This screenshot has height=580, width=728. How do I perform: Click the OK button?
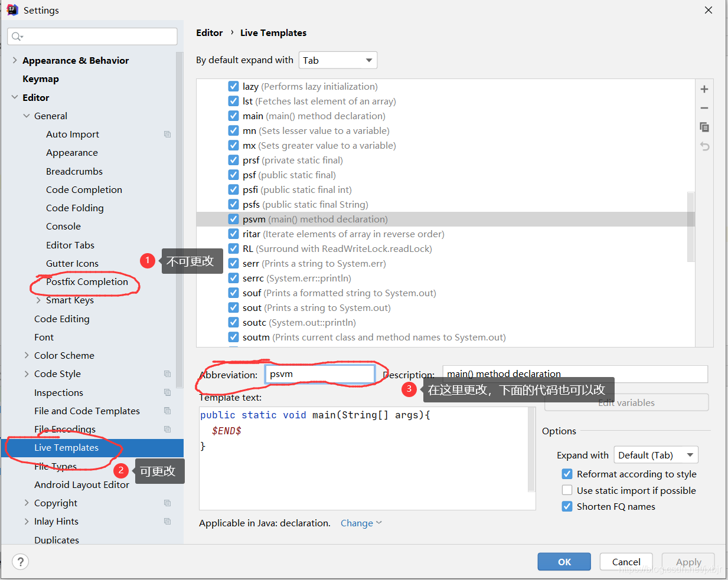click(x=564, y=562)
